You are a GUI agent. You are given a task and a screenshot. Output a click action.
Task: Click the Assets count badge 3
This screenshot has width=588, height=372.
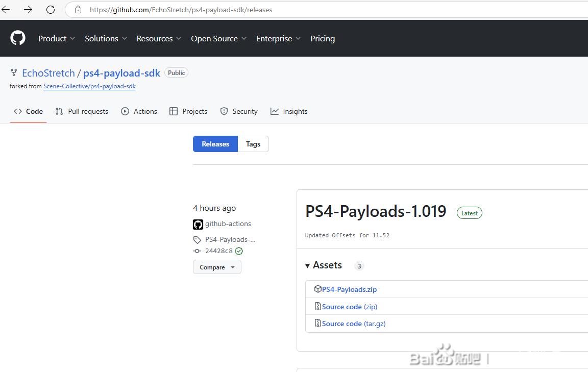tap(359, 266)
